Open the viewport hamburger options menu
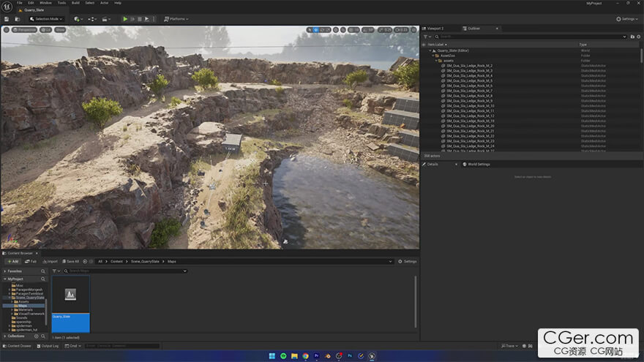This screenshot has width=644, height=362. click(6, 30)
